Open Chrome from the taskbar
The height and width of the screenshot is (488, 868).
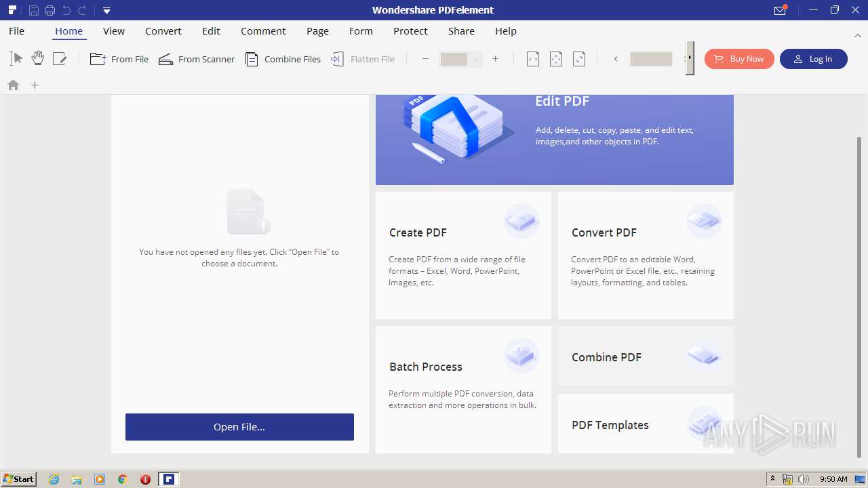(122, 479)
